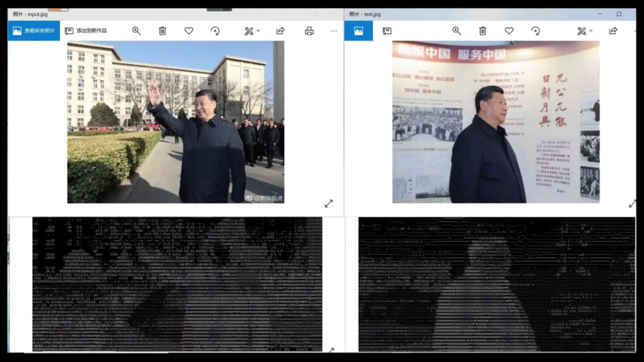Rotate text.jpg with the rotate icon
This screenshot has height=362, width=644.
click(535, 31)
